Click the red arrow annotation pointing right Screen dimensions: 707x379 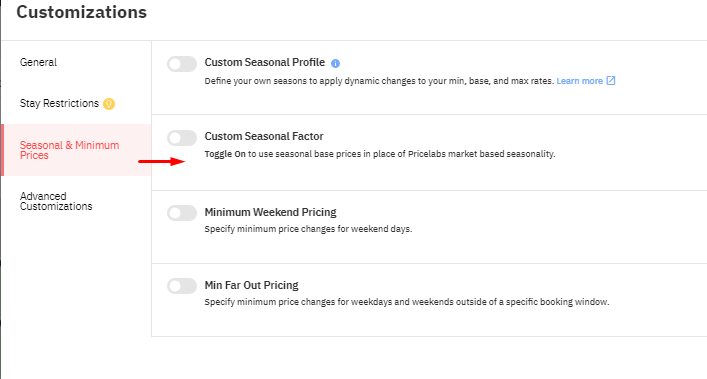coord(161,161)
